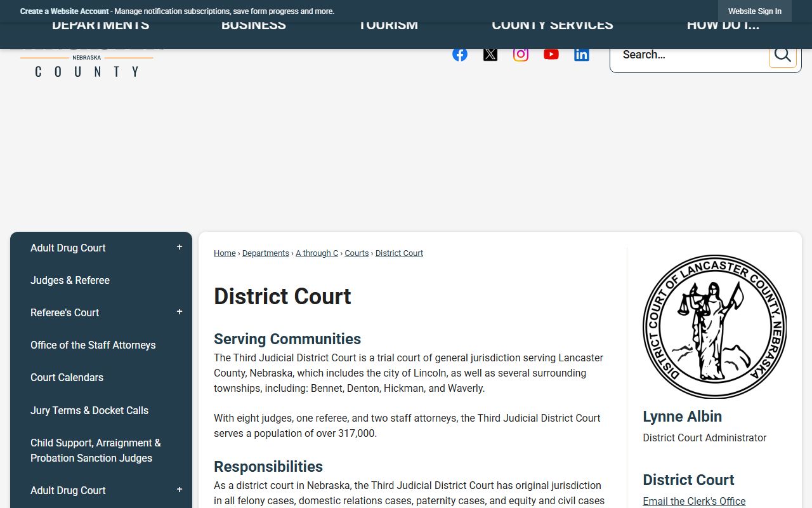Open the County Services main menu

point(553,25)
